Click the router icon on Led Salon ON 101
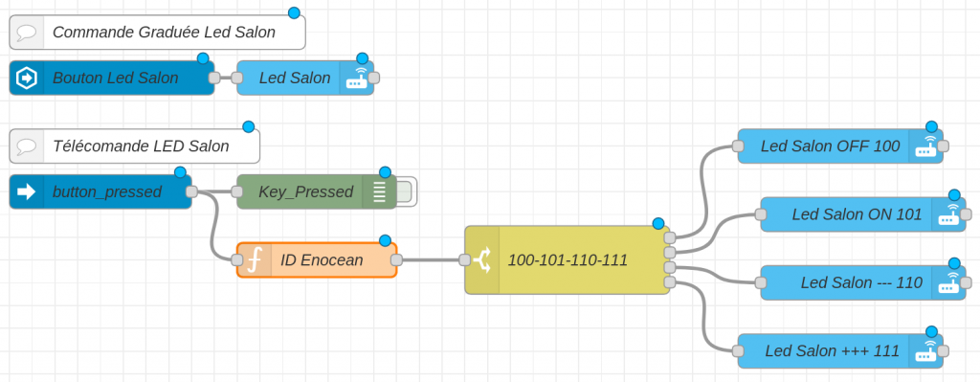 pyautogui.click(x=948, y=214)
